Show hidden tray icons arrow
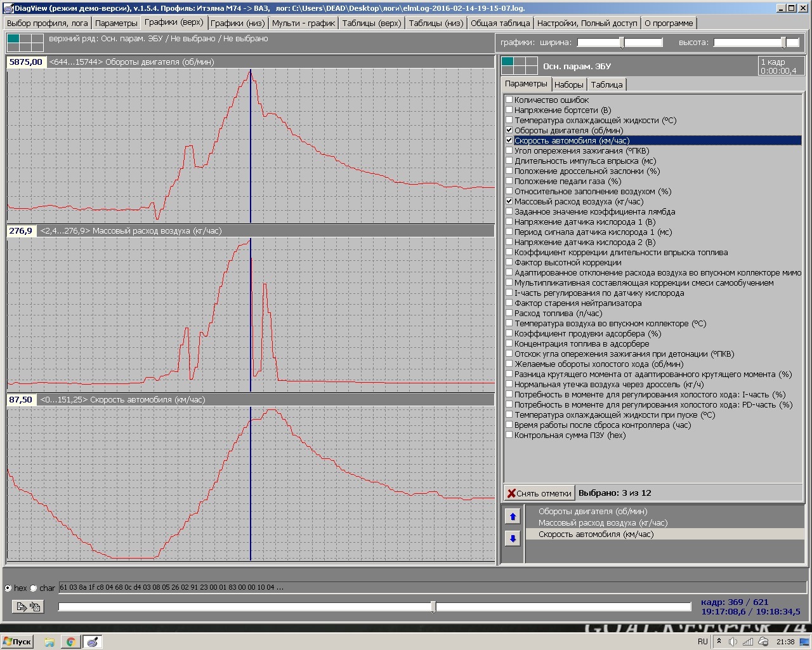Viewport: 812px width, 650px height. click(x=719, y=642)
